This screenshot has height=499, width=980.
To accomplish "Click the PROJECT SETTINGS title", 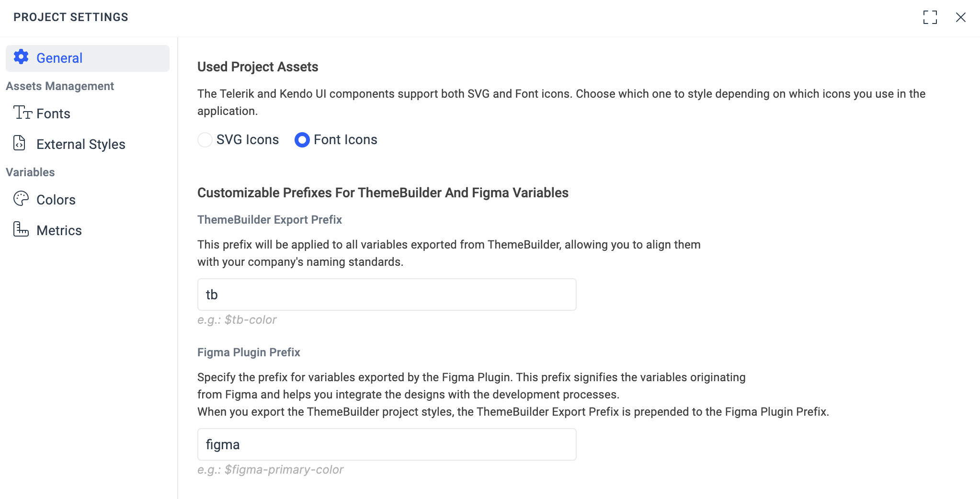I will click(70, 17).
